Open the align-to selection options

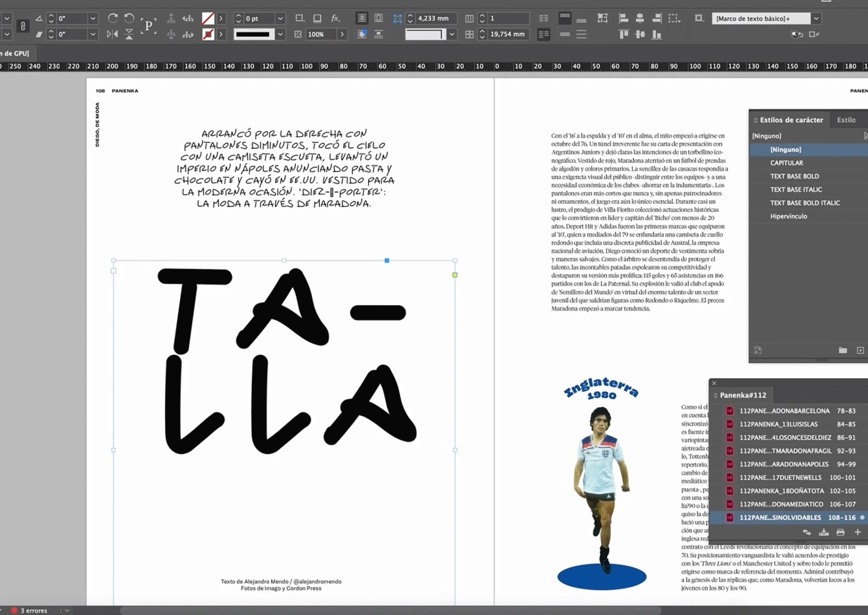(x=674, y=18)
